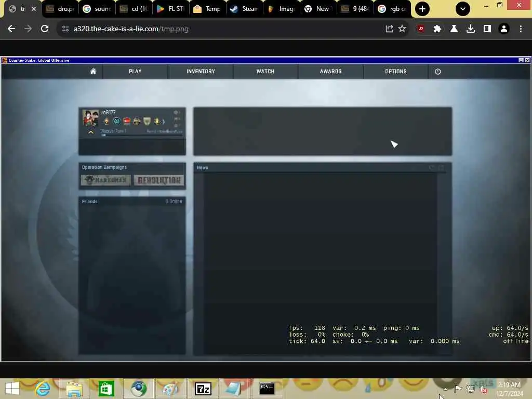The width and height of the screenshot is (532, 399).
Task: Show hidden tray icons arrow
Action: pyautogui.click(x=445, y=389)
